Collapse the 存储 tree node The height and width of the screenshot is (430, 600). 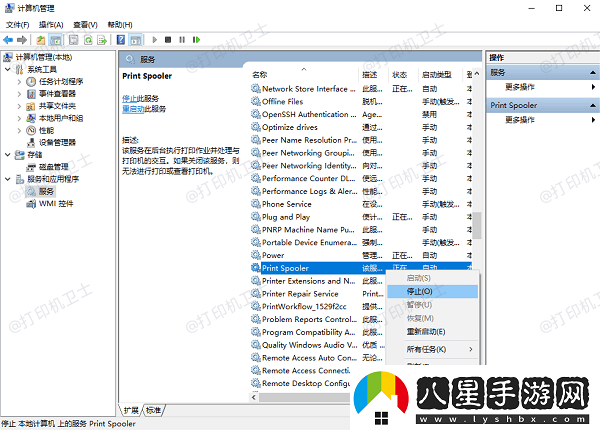[x=8, y=155]
